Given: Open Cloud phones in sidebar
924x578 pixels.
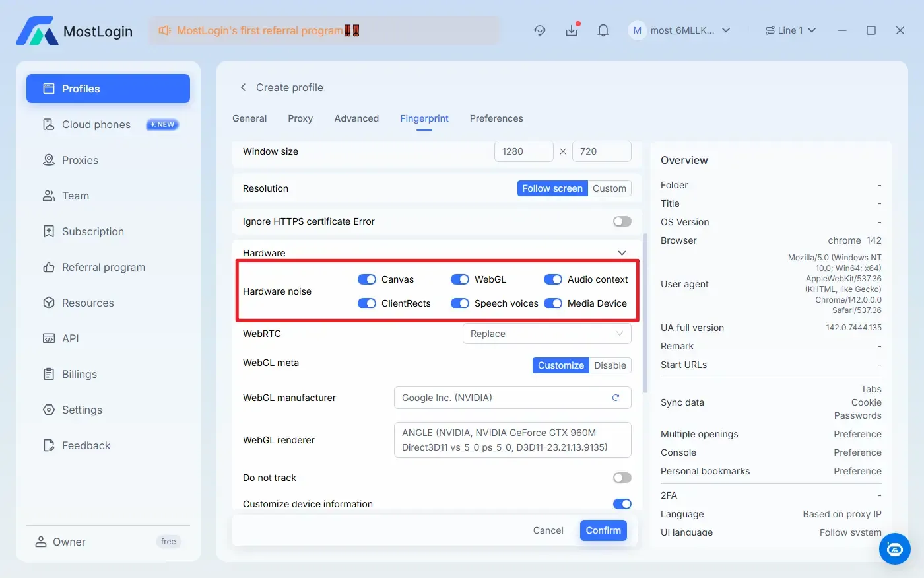Looking at the screenshot, I should coord(96,124).
